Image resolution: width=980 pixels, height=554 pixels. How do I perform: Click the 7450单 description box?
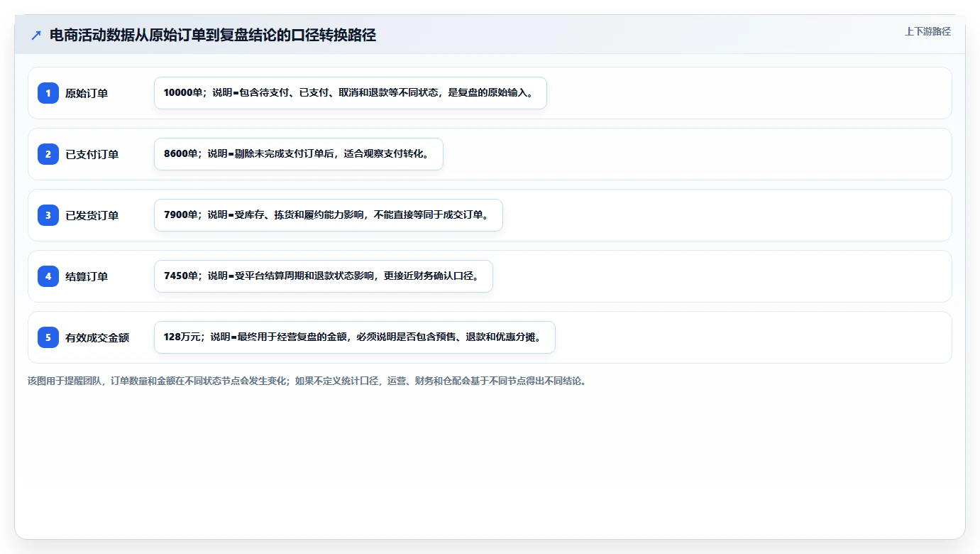click(x=324, y=276)
